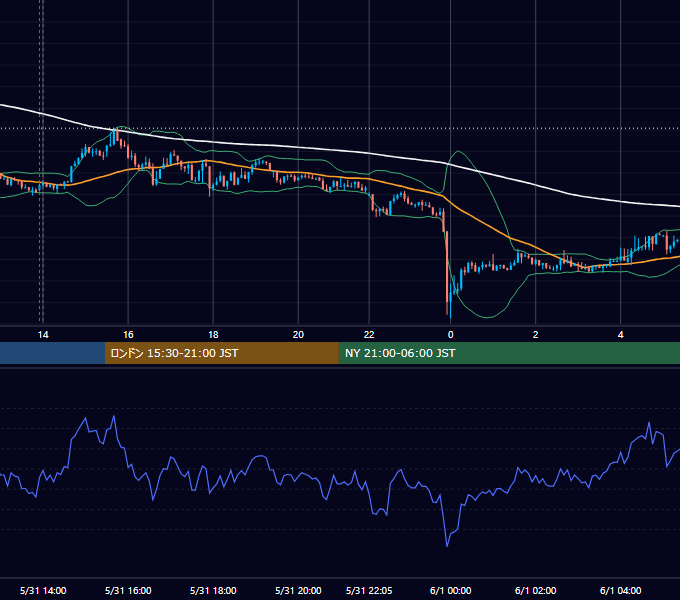
Task: Click the blue session bar before ロンドン
Action: pyautogui.click(x=52, y=353)
